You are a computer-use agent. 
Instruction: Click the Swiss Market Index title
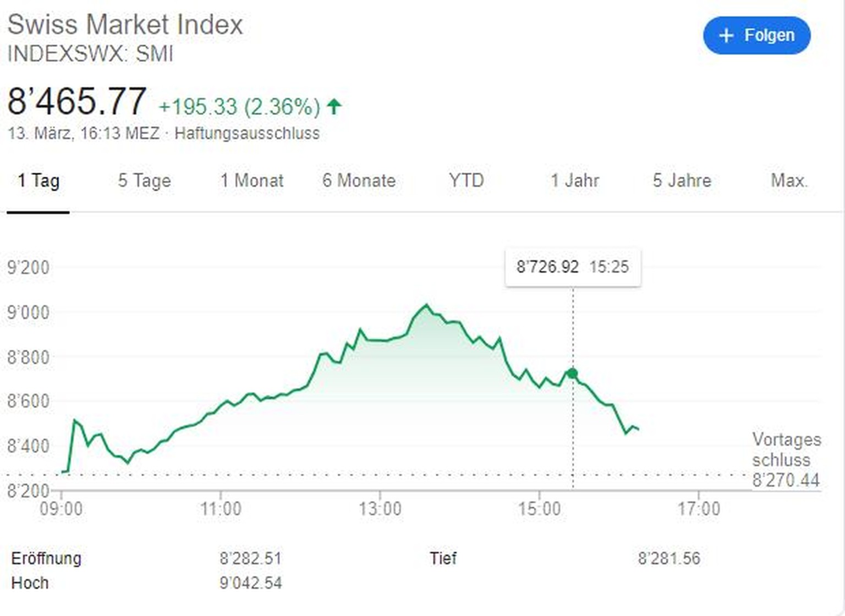pos(125,25)
